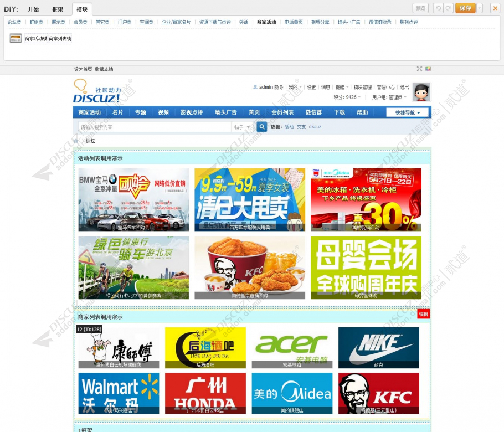
Task: Open the 影视点评 module category
Action: [409, 22]
